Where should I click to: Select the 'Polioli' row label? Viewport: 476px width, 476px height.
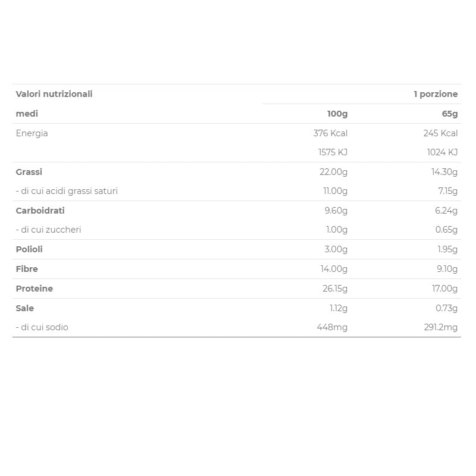click(29, 249)
